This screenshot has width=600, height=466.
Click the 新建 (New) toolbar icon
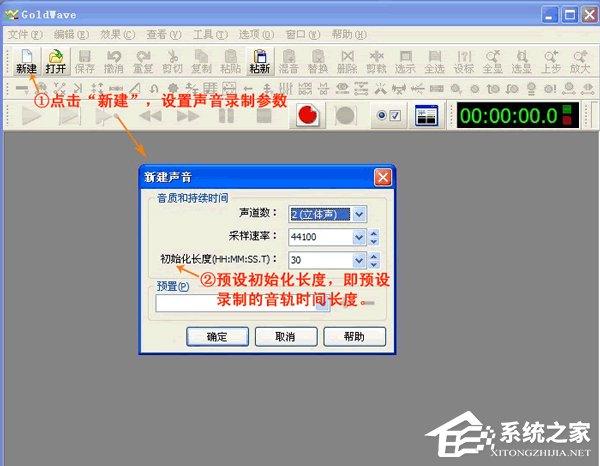coord(26,61)
